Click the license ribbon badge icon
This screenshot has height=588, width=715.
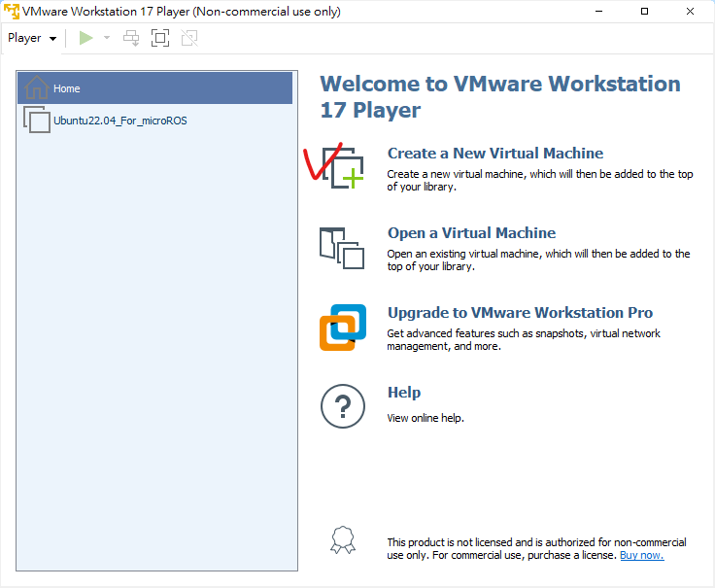pos(343,540)
